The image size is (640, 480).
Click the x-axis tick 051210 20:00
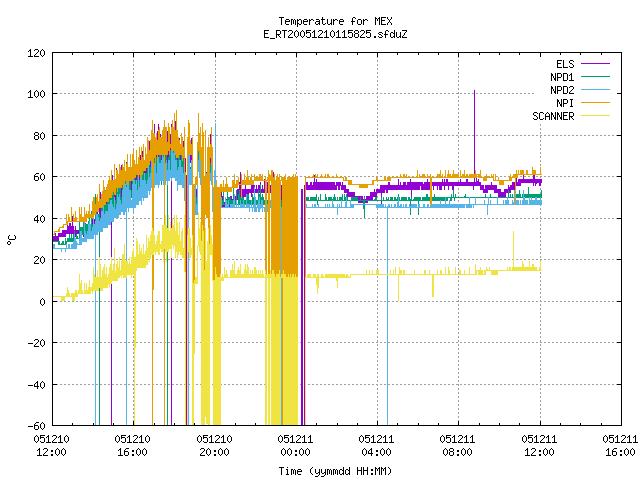[x=214, y=446]
